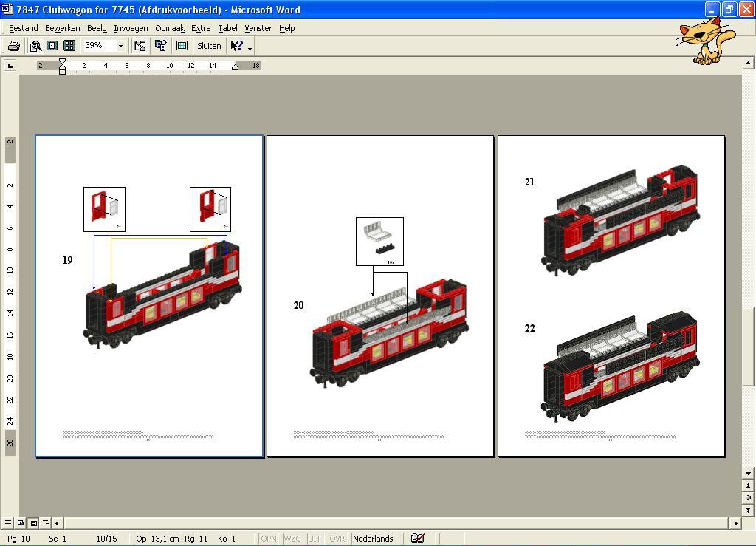Open the Help menu
The image size is (756, 546).
tap(287, 28)
